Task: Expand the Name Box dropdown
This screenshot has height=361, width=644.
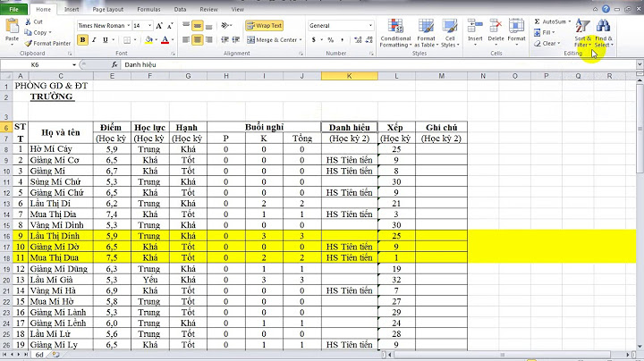Action: [x=74, y=65]
